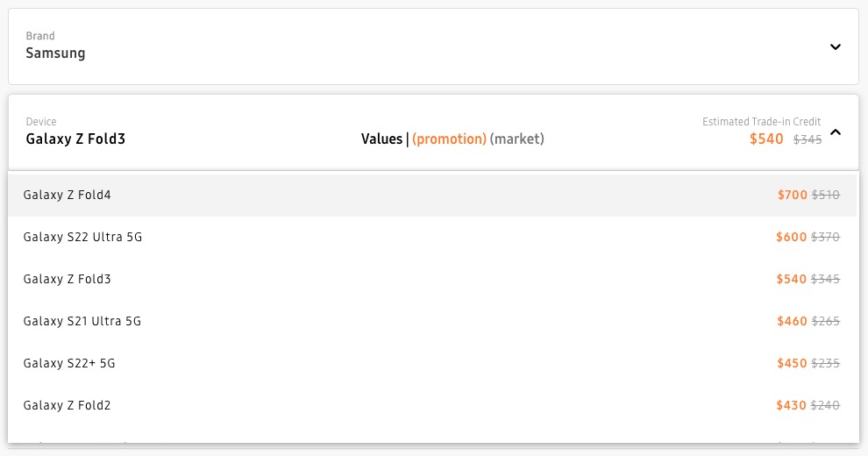Click the struck-through $510 market price

(826, 195)
